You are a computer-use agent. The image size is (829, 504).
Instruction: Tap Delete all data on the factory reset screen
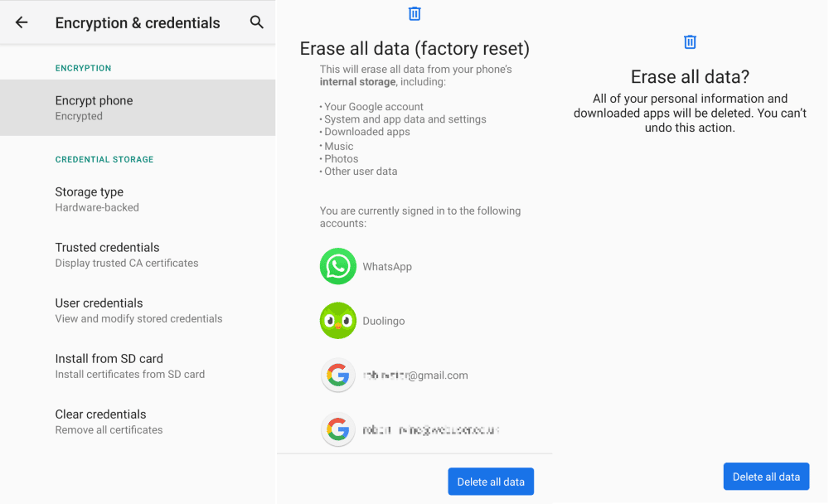pos(491,481)
